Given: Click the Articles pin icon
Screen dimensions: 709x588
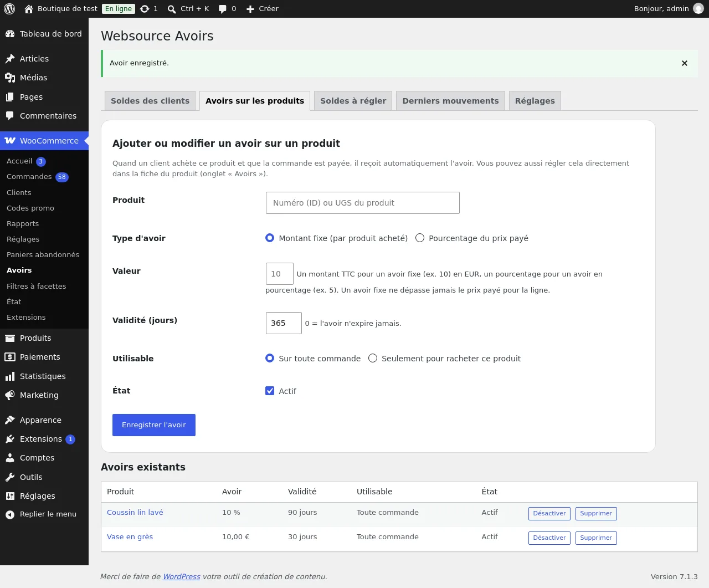Looking at the screenshot, I should point(10,59).
